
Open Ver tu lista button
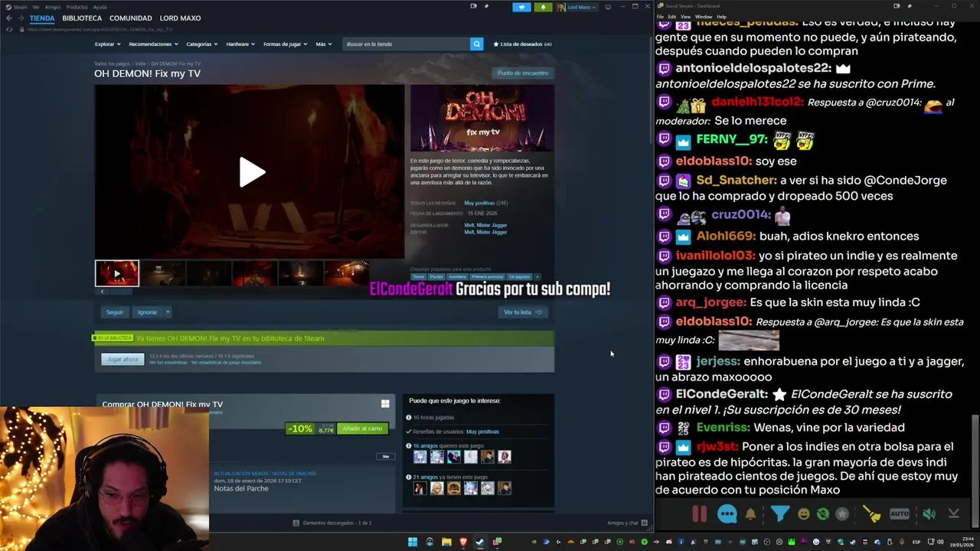pos(523,312)
